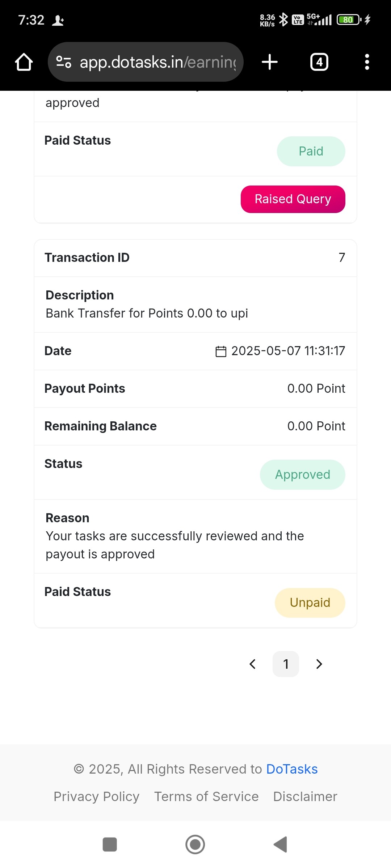Tap the Approved status badge
Screen dimensions: 391x868
[303, 475]
